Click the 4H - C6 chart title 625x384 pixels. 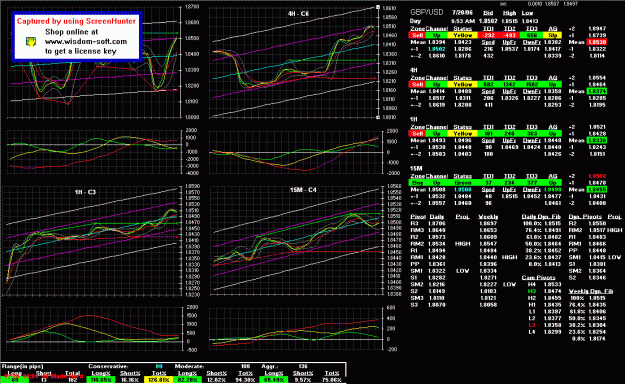click(298, 14)
